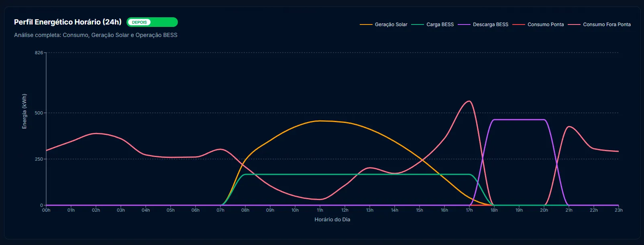The width and height of the screenshot is (644, 245).
Task: Click the 500 value on the energy axis
Action: point(39,113)
